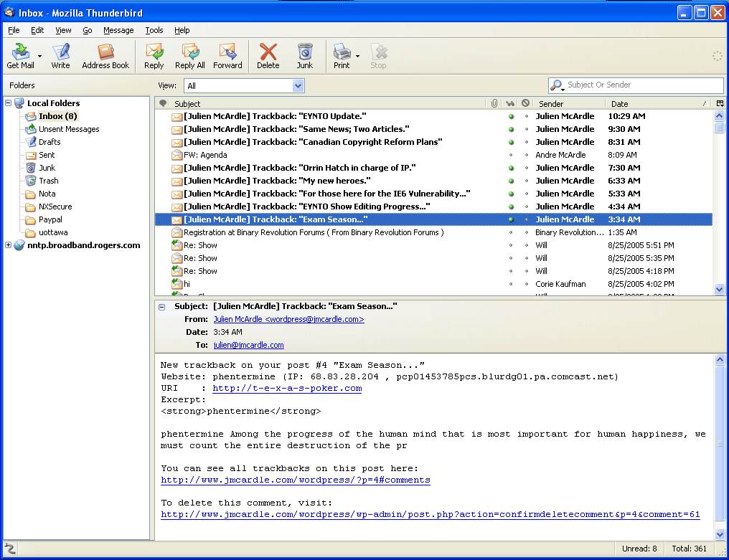This screenshot has height=560, width=729.
Task: Toggle junk status of Binary Revolution registration message
Action: click(526, 232)
